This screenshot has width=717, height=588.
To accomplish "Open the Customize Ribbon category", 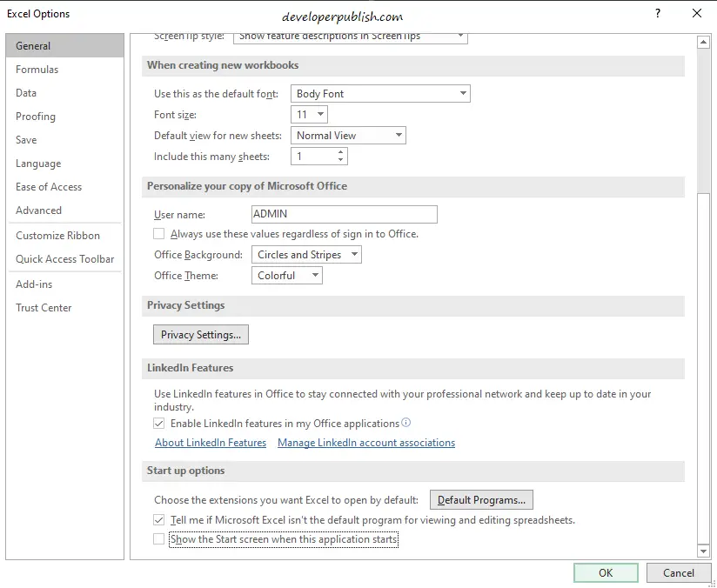I will point(64,236).
